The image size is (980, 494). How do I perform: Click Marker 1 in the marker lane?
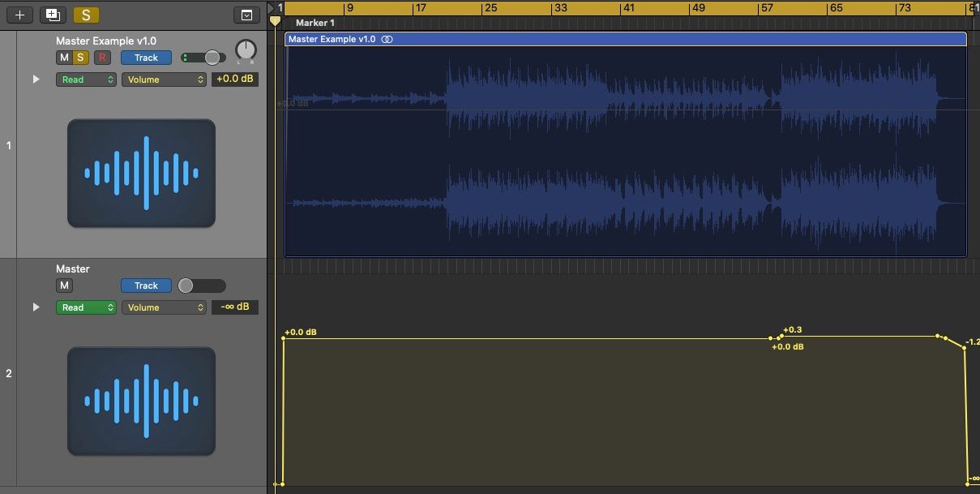tap(315, 23)
